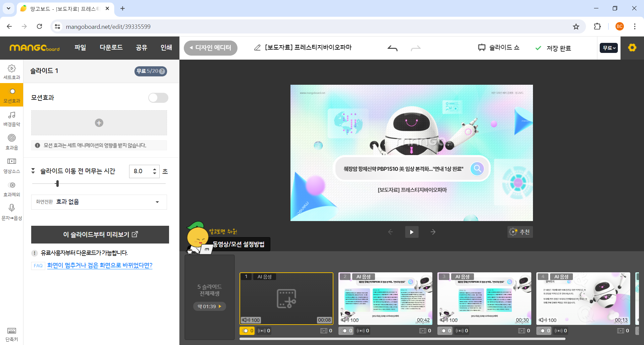
Task: Click sound effect counter under slide 3
Action: [462, 331]
